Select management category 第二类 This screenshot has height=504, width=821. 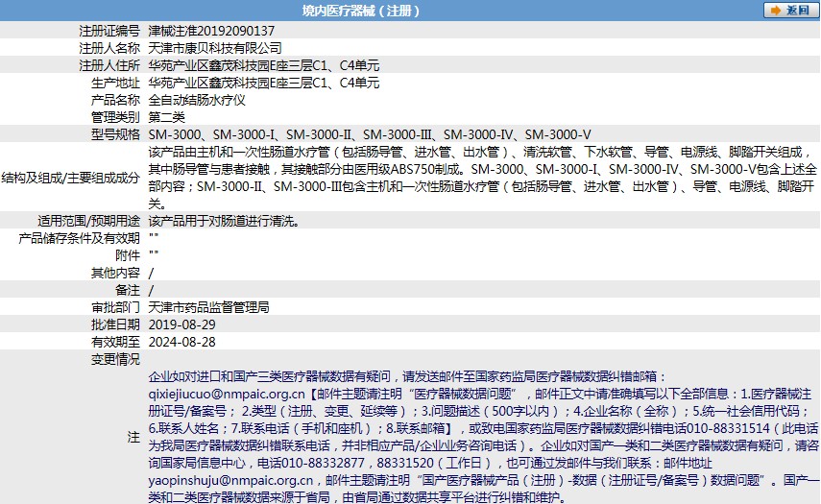coord(166,117)
